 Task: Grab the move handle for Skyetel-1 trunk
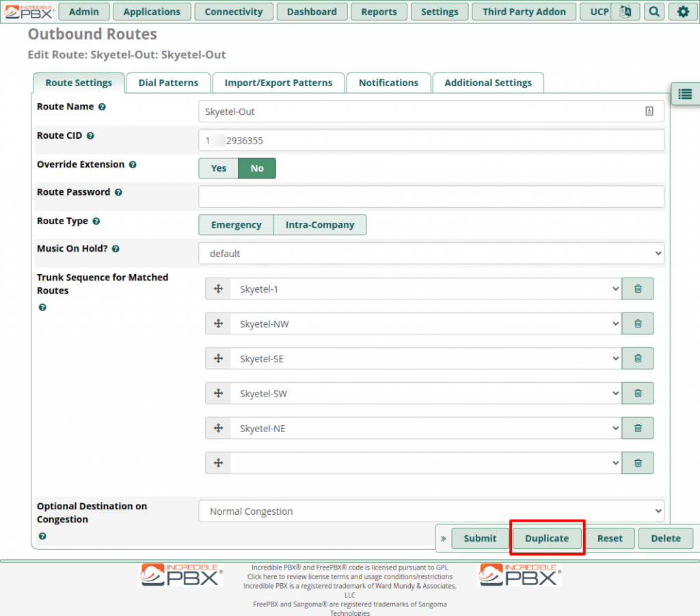click(218, 289)
